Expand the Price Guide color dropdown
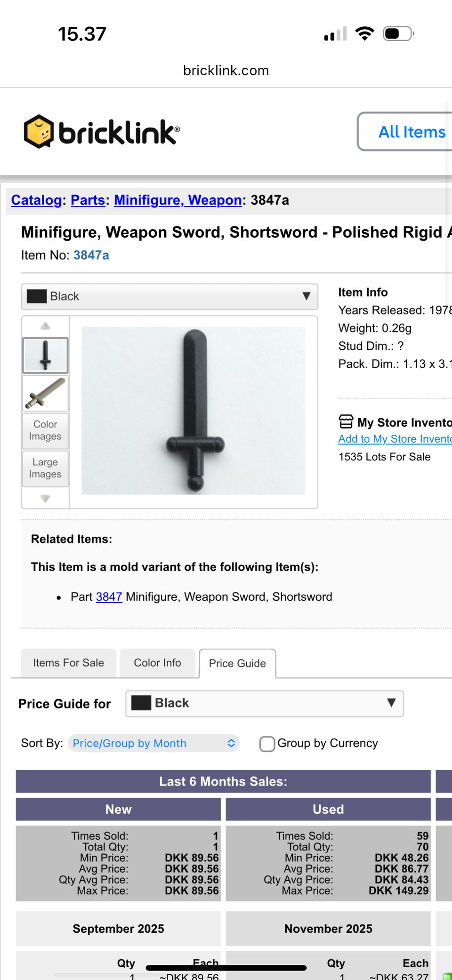 click(x=264, y=704)
